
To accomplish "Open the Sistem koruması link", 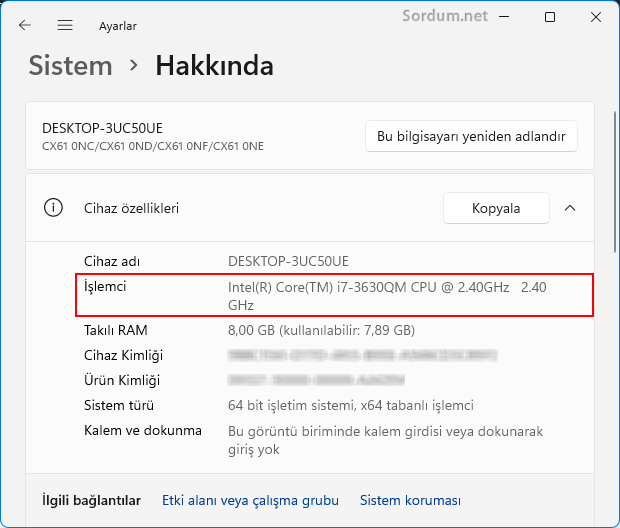I will click(410, 500).
